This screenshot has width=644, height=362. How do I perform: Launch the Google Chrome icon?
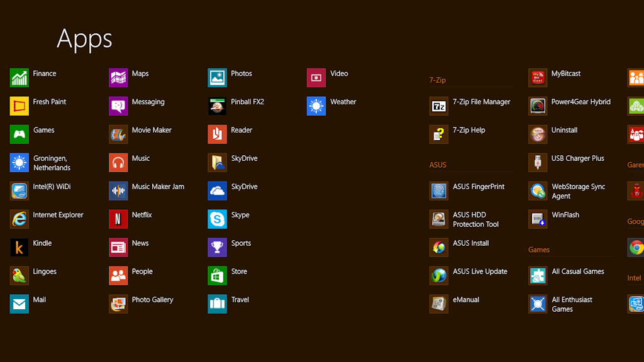pyautogui.click(x=636, y=248)
